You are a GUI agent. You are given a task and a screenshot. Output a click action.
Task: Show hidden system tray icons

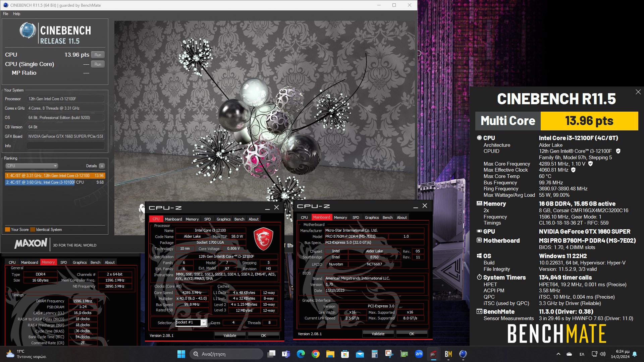point(558,354)
